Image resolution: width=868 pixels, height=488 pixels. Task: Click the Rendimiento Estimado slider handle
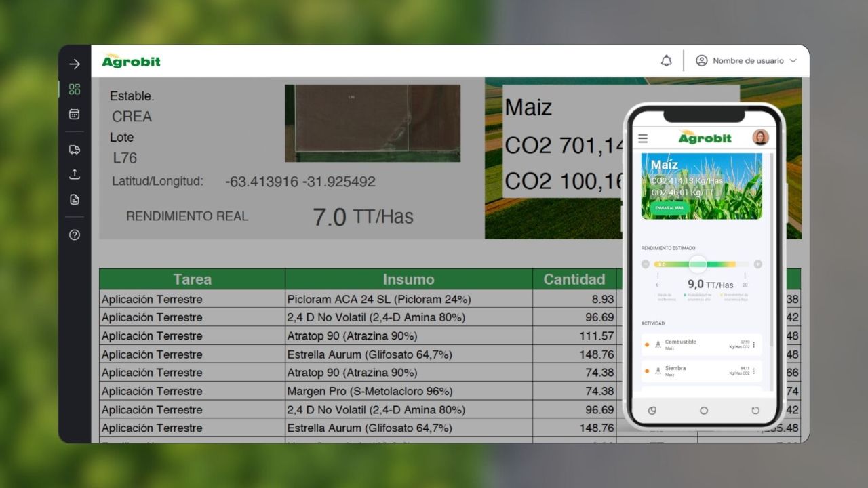698,264
